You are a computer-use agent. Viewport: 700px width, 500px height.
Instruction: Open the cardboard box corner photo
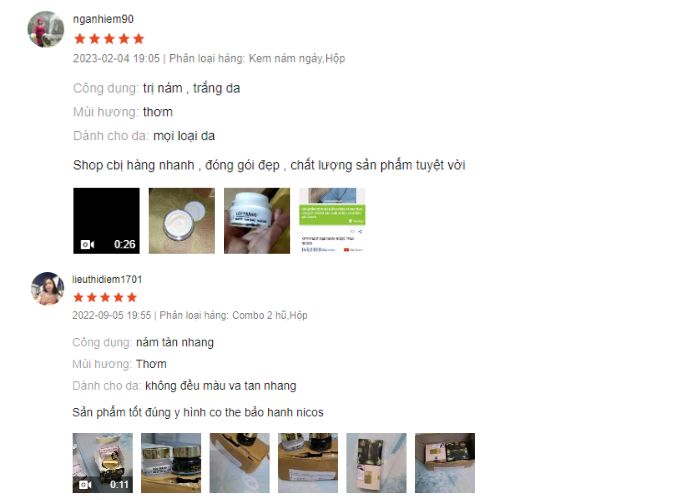(x=240, y=462)
